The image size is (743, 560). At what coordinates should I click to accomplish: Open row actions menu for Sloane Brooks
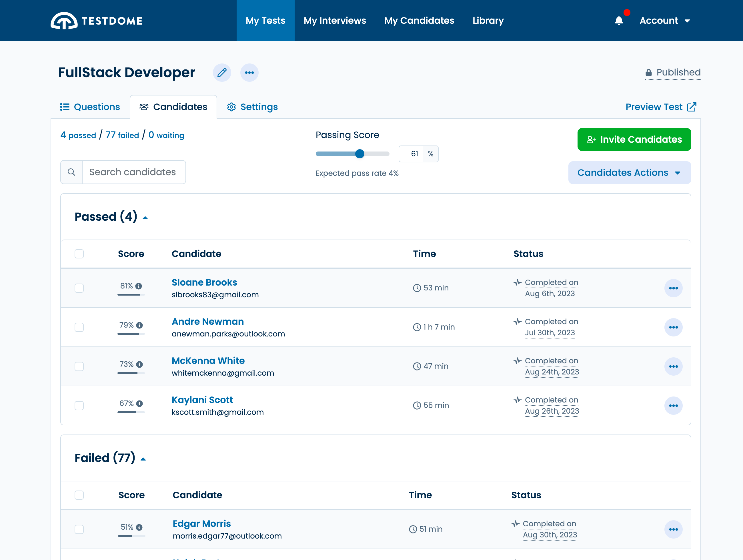(x=674, y=288)
